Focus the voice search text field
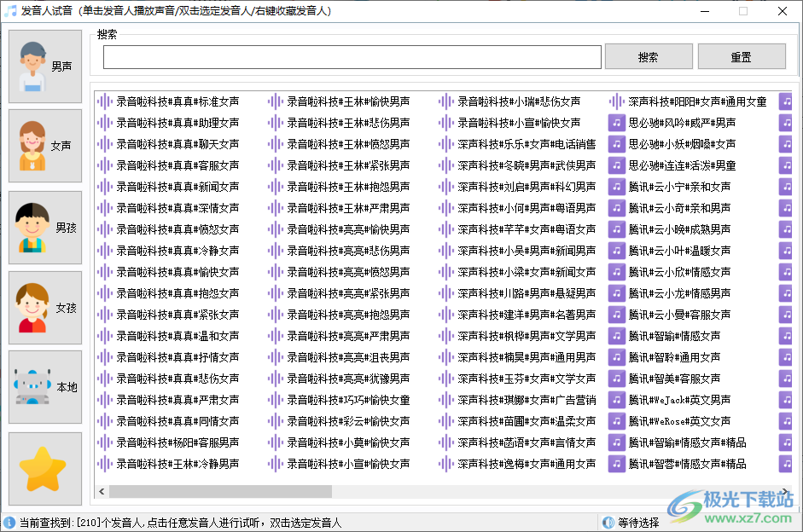Viewport: 803px width, 532px height. (352, 57)
